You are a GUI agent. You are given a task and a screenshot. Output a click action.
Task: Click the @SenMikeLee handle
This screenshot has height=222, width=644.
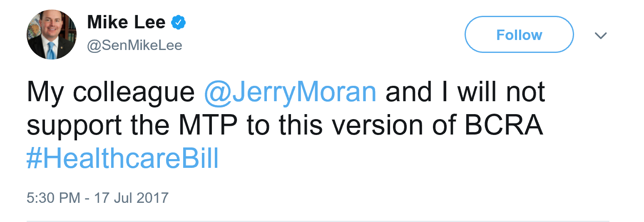[134, 45]
